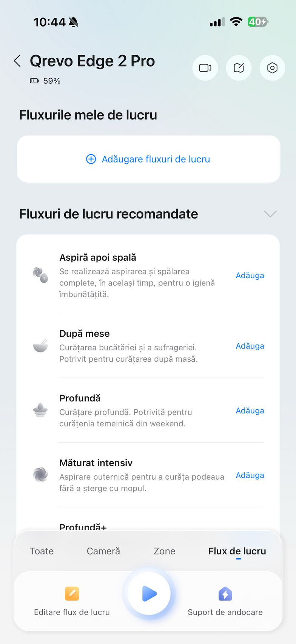Tap the back arrow next to Qrevo Edge 2 Pro

[17, 61]
